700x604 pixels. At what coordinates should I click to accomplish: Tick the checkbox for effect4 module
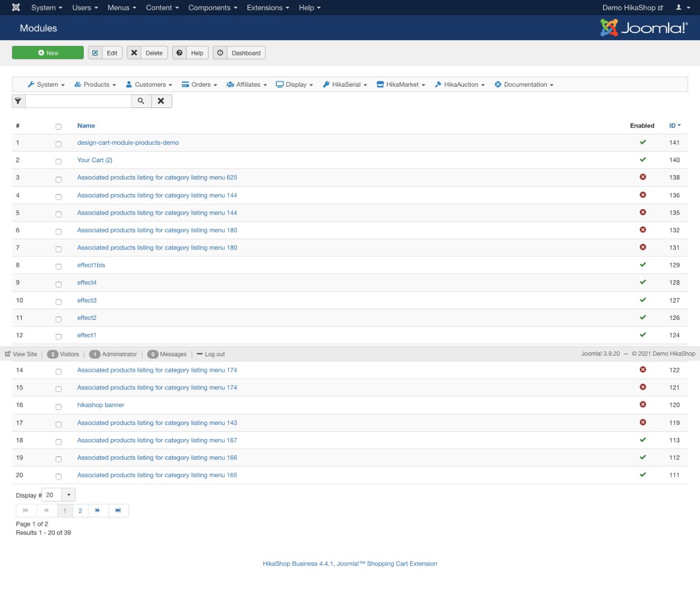59,284
